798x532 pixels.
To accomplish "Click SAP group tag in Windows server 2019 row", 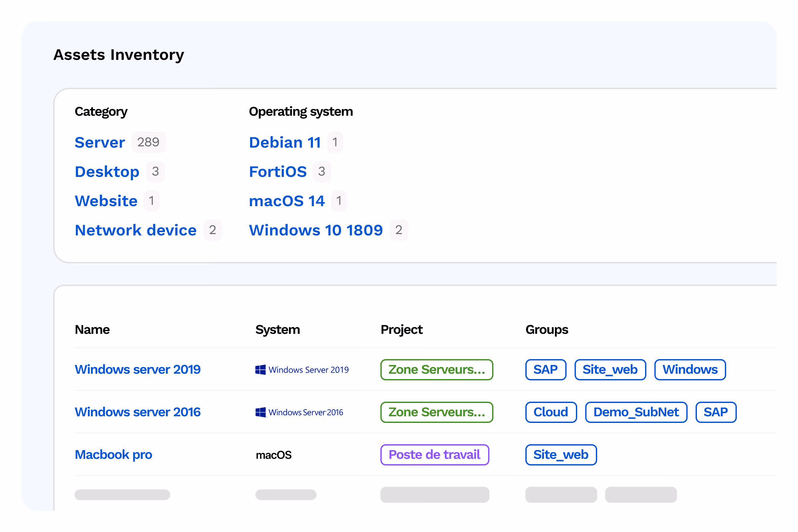I will click(546, 370).
